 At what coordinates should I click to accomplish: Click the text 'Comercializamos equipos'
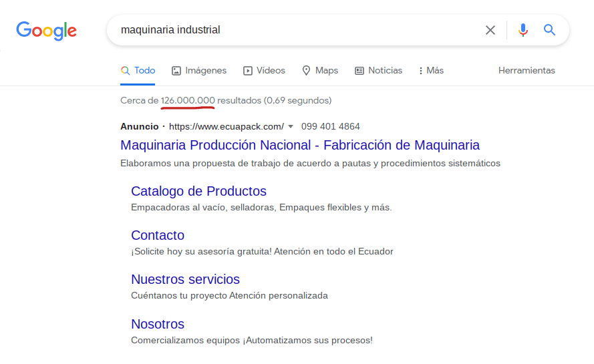[186, 340]
